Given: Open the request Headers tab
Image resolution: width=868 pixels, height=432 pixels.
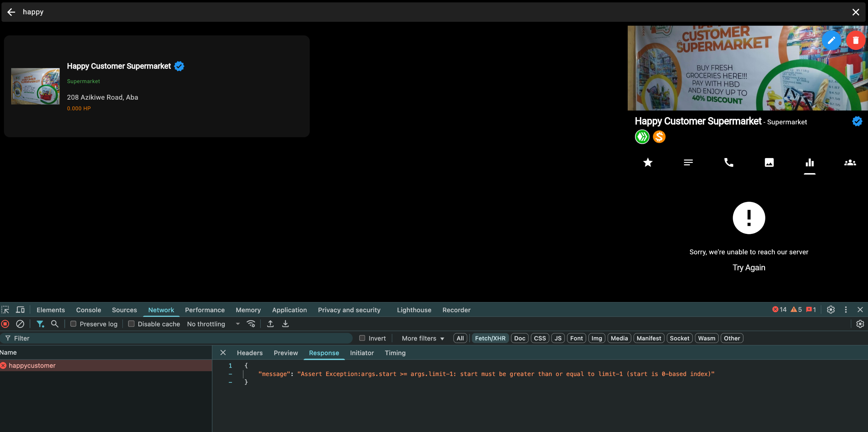Looking at the screenshot, I should (x=249, y=353).
